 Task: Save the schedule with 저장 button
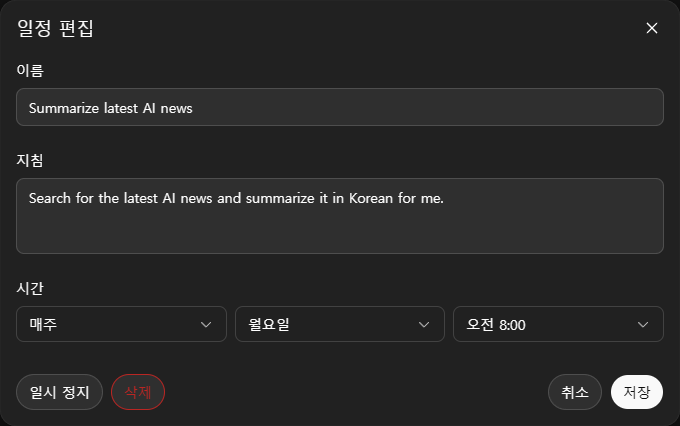pos(637,392)
